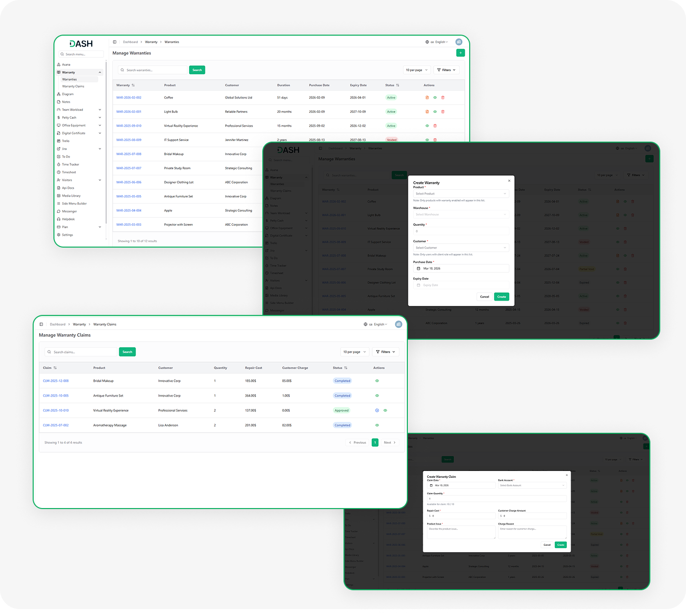
Task: Open Filters dropdown in Warranty Claims
Action: point(386,352)
